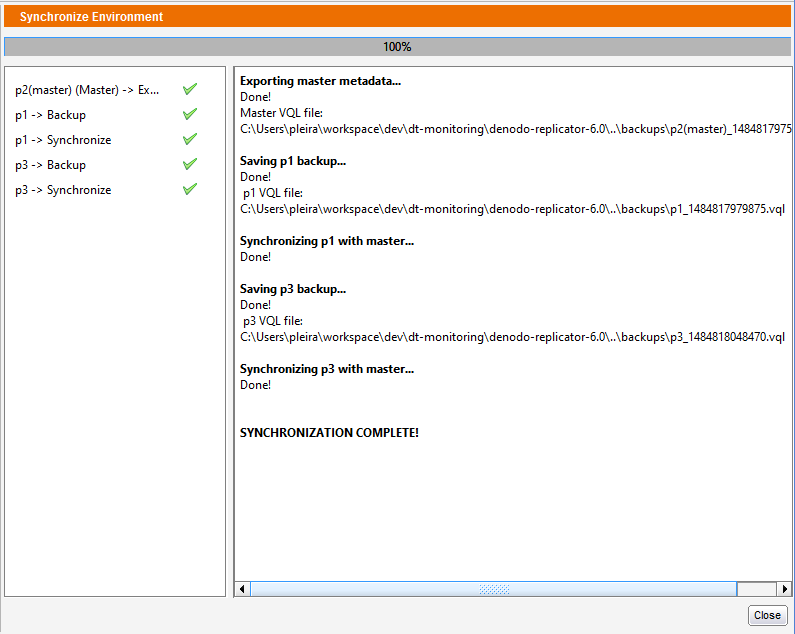Image resolution: width=795 pixels, height=634 pixels.
Task: Click the 'Synchronize Environment' title text
Action: tap(91, 17)
